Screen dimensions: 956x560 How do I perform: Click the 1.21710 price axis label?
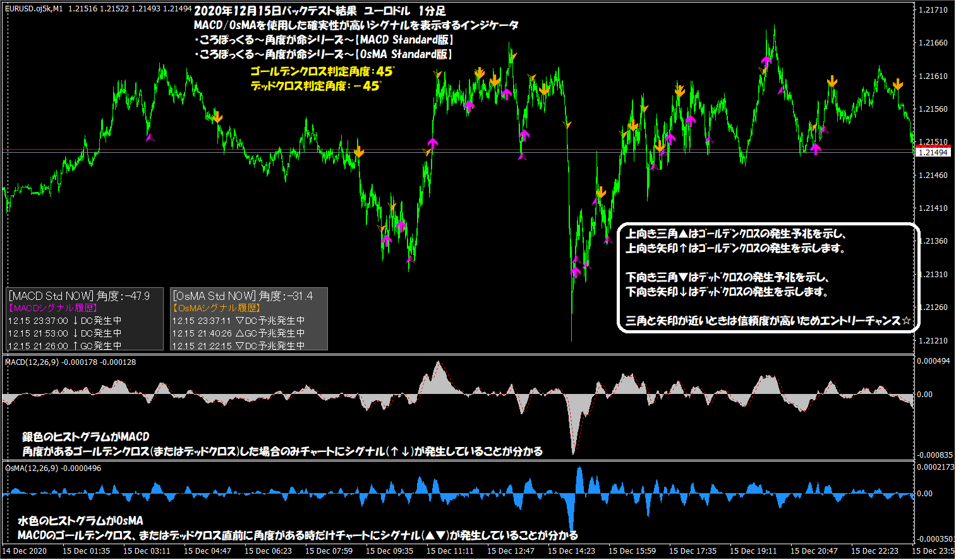pos(933,10)
